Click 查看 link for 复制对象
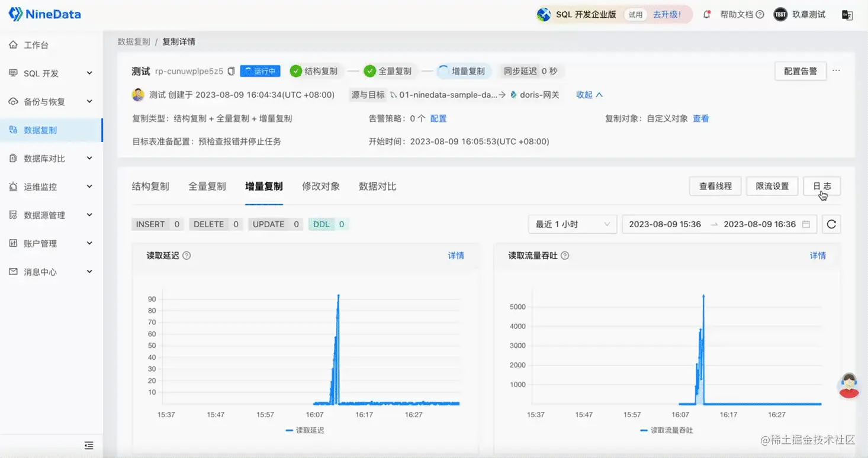 [701, 118]
